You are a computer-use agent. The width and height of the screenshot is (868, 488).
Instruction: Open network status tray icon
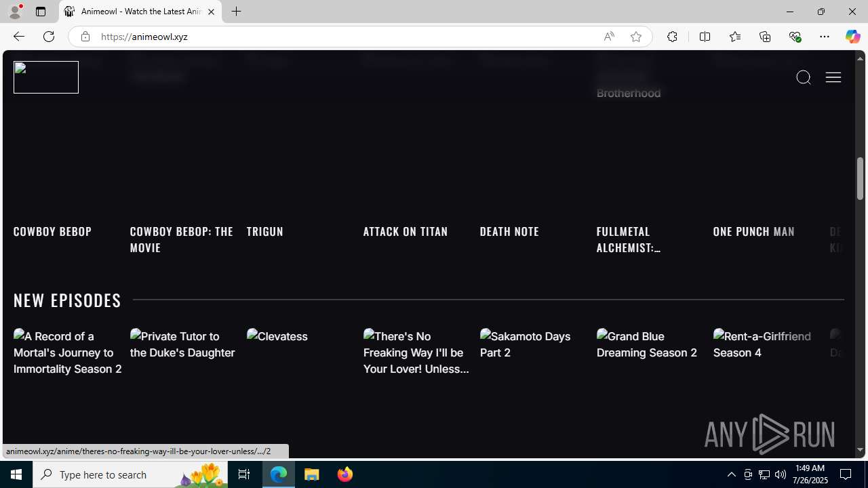point(764,474)
